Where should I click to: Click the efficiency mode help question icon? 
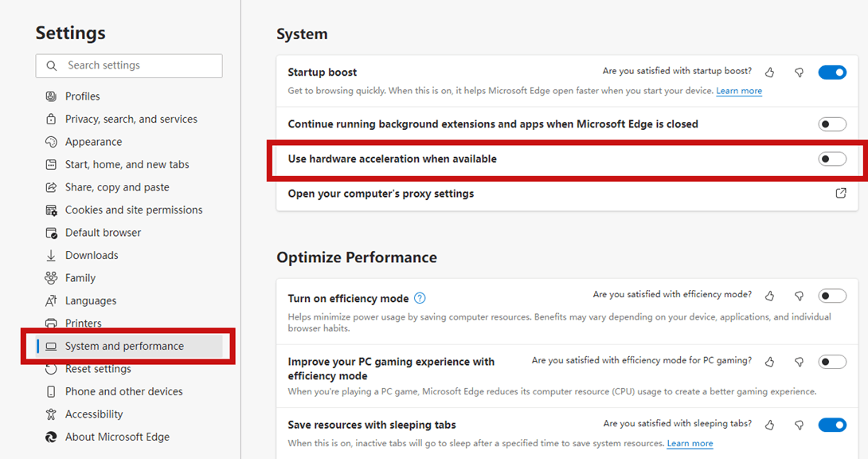coord(420,298)
